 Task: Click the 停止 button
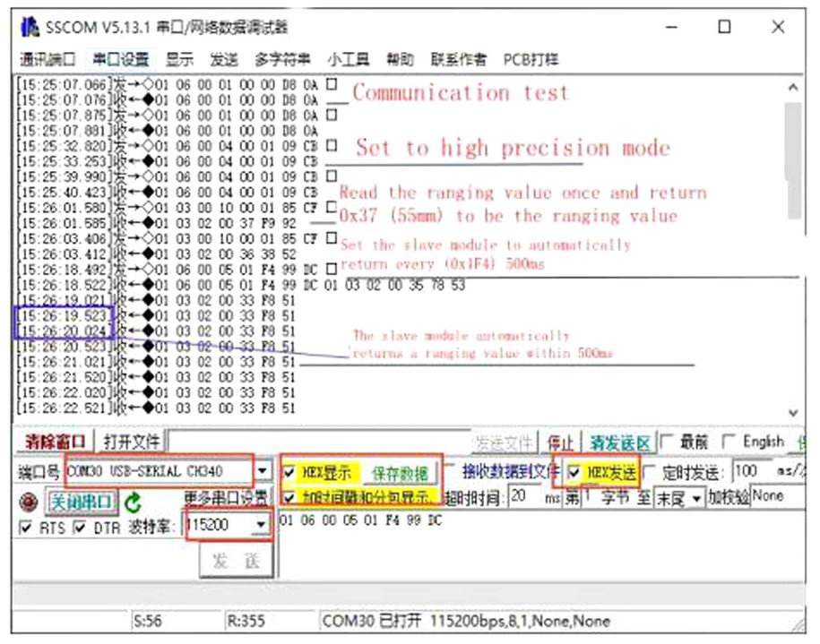tap(561, 443)
